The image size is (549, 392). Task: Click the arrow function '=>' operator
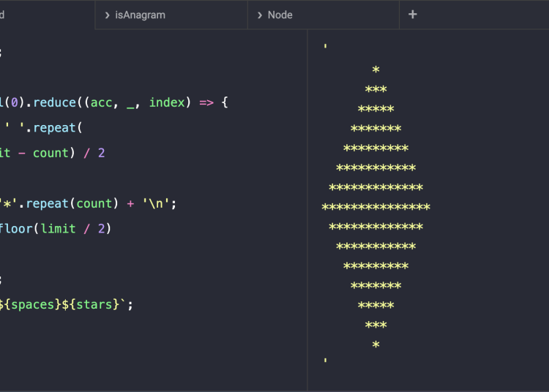pyautogui.click(x=206, y=102)
